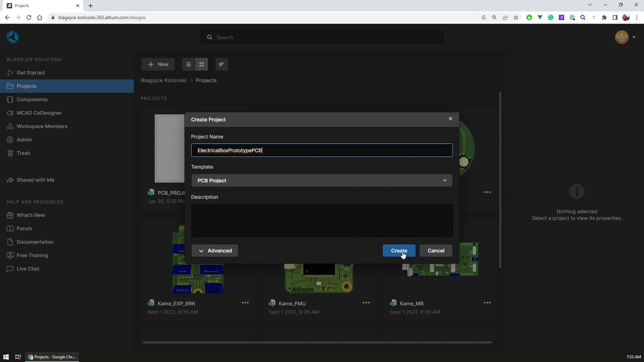The image size is (644, 362).
Task: Click the workspace Search box
Action: click(x=322, y=37)
